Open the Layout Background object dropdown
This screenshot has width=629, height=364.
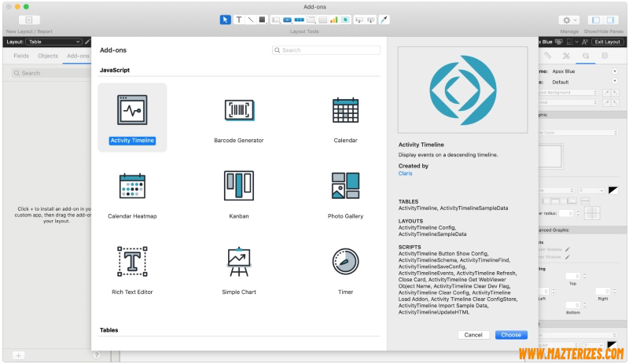click(x=568, y=92)
